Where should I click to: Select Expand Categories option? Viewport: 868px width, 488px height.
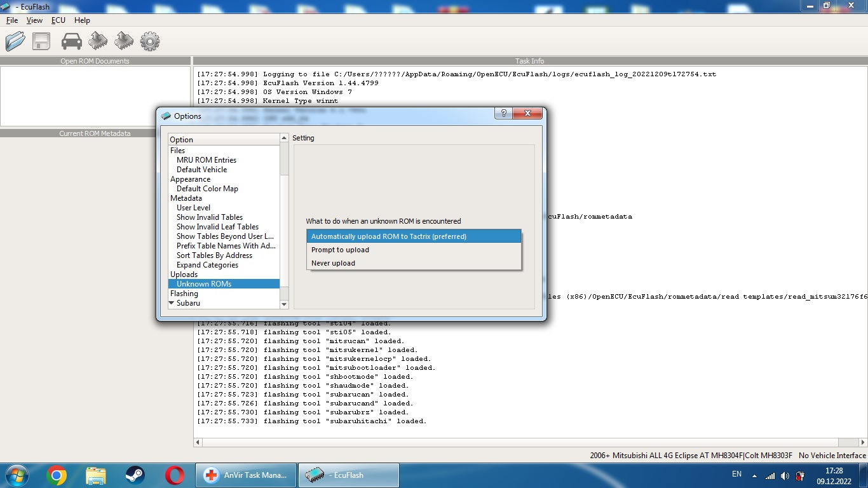tap(207, 265)
